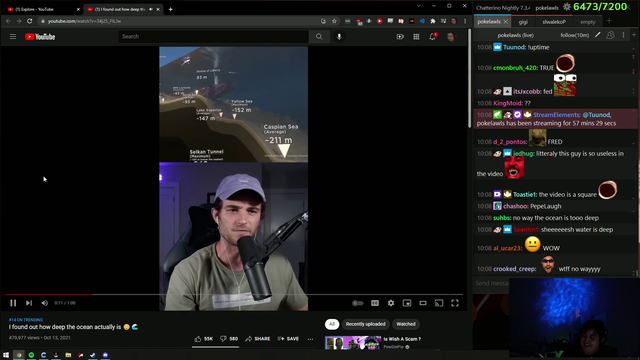
Task: Open Spotify from the taskbar
Action: coord(31,355)
